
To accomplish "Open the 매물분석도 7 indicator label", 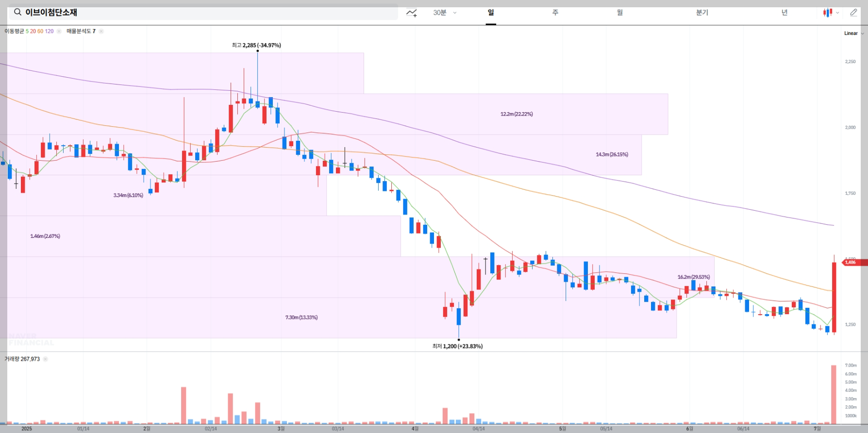I will [x=81, y=31].
